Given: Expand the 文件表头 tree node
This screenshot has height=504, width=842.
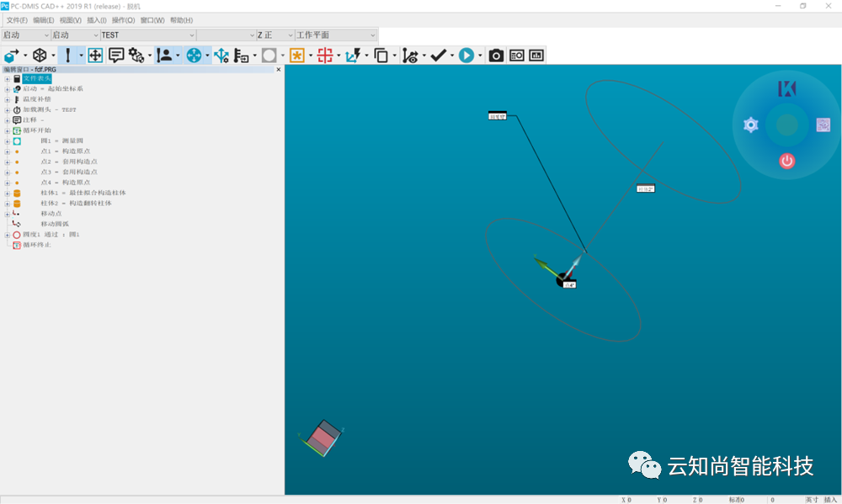Looking at the screenshot, I should click(x=7, y=79).
